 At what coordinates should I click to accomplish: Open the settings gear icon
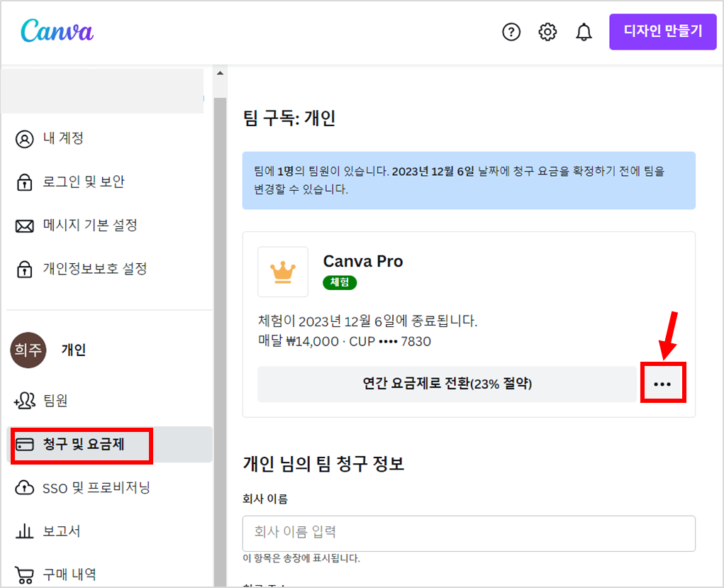click(547, 32)
